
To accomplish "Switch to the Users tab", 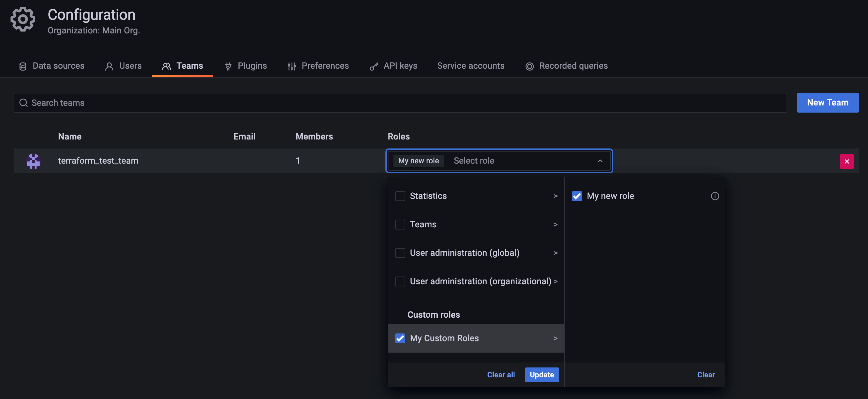I will coord(130,66).
